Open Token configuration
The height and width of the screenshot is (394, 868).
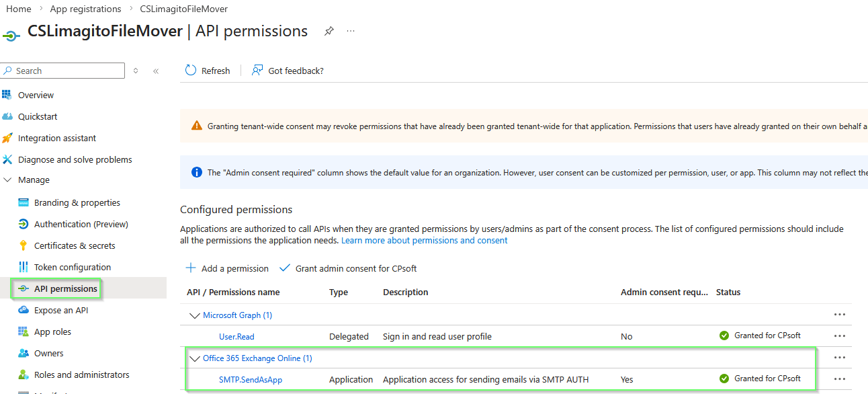click(x=74, y=266)
